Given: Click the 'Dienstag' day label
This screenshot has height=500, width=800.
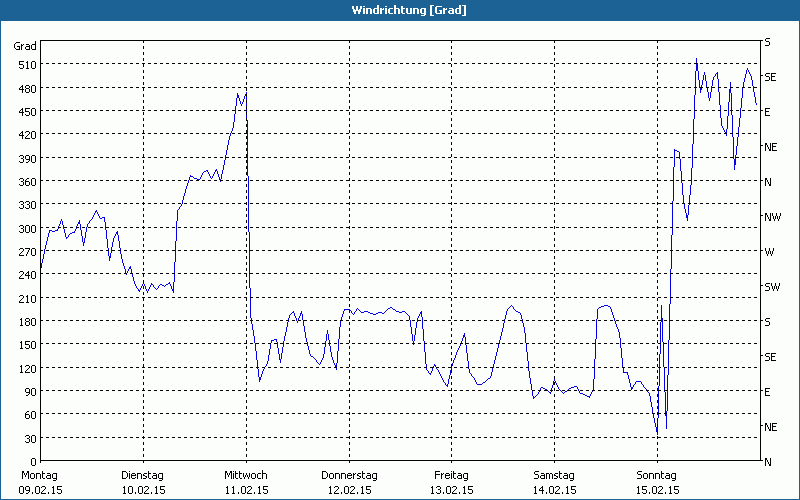Looking at the screenshot, I should [x=142, y=476].
